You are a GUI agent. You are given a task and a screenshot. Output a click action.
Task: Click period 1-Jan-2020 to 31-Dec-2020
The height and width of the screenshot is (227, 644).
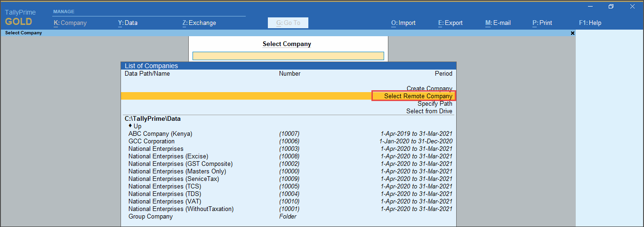(416, 141)
